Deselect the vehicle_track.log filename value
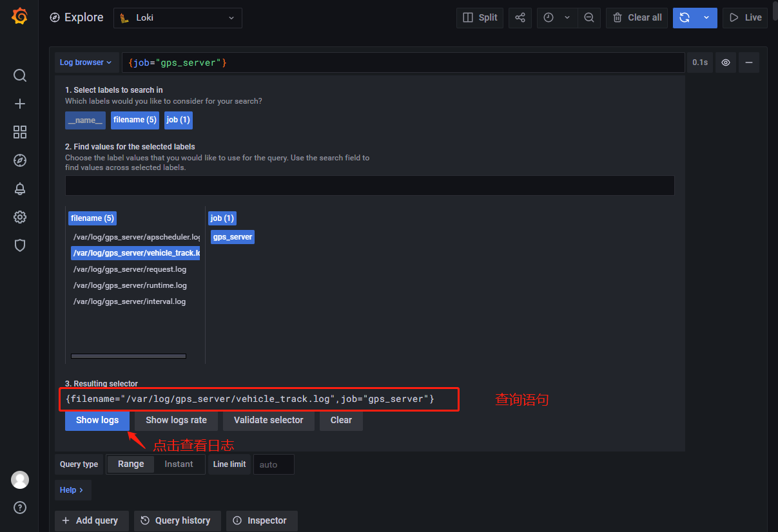This screenshot has height=532, width=778. click(135, 253)
